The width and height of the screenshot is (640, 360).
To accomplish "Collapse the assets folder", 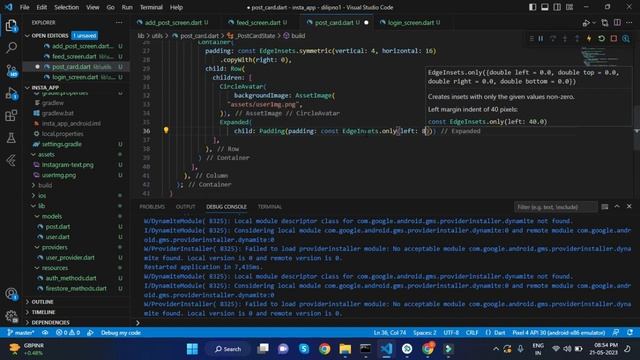I will pyautogui.click(x=46, y=154).
